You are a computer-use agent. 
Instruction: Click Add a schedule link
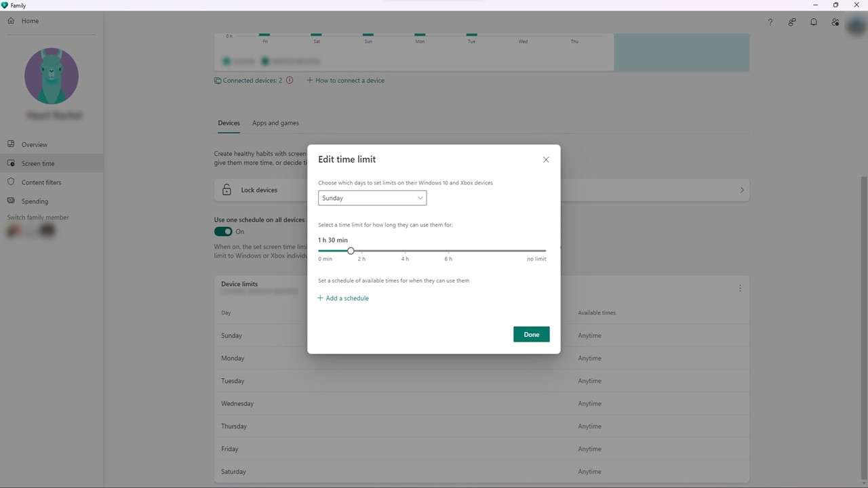click(x=343, y=298)
